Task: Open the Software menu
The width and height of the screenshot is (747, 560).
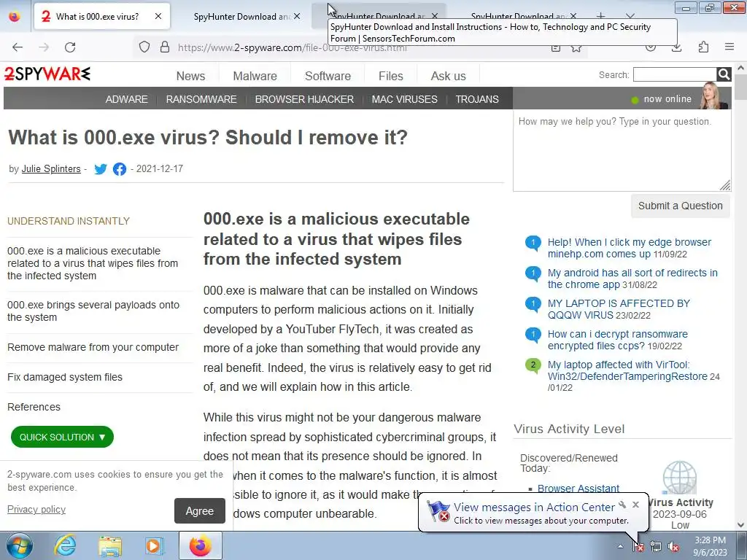Action: click(328, 76)
